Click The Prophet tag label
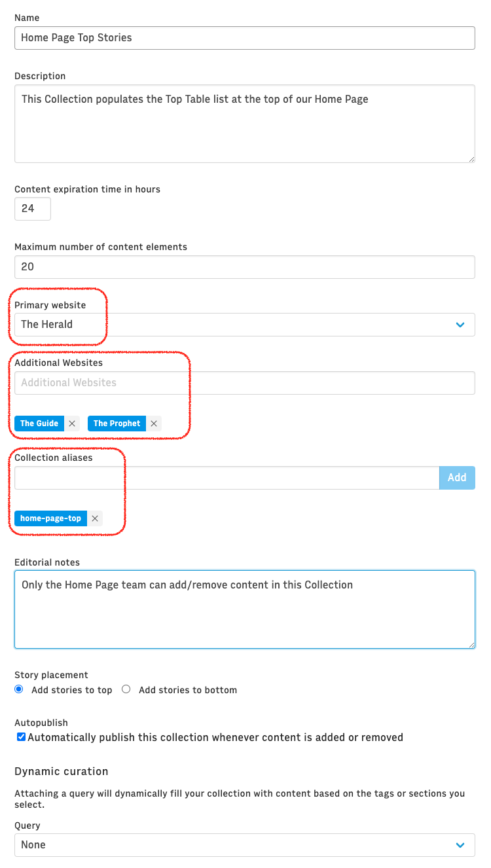 click(x=117, y=424)
